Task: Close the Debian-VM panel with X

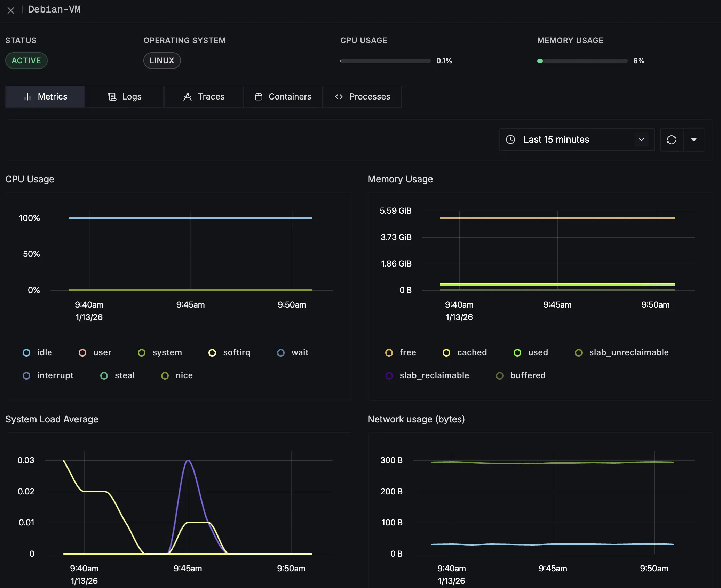Action: [x=11, y=10]
